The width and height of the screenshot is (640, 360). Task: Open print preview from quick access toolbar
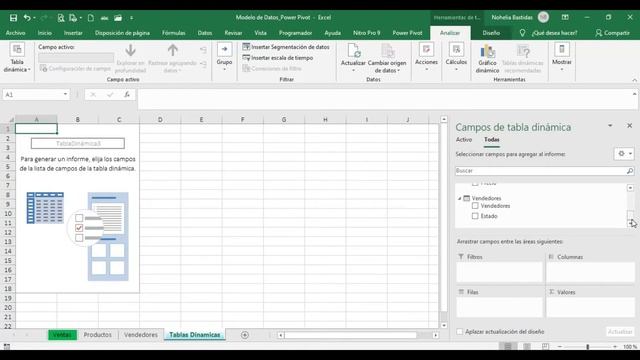[x=61, y=18]
